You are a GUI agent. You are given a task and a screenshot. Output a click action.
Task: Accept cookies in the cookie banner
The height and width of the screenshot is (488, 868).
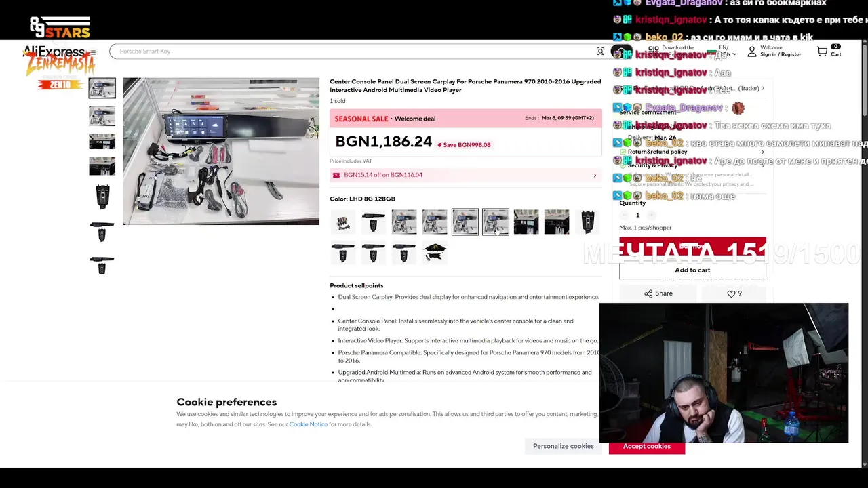click(x=647, y=446)
